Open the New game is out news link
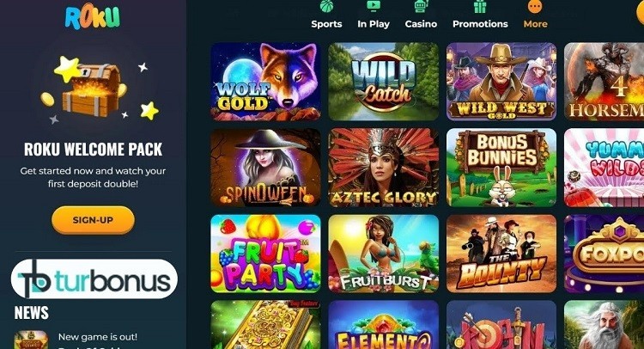This screenshot has width=644, height=349. [x=98, y=337]
